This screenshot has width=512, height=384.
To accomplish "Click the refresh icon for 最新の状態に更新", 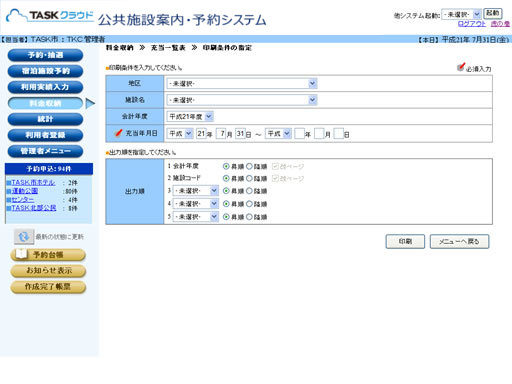I will click(x=24, y=237).
